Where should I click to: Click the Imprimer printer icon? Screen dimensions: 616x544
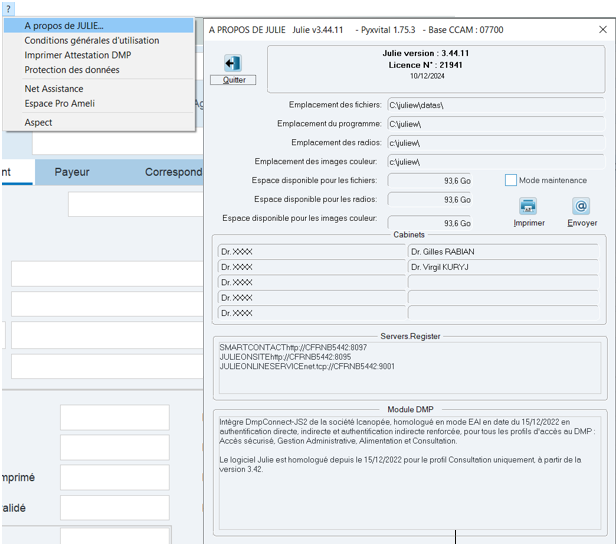click(528, 206)
